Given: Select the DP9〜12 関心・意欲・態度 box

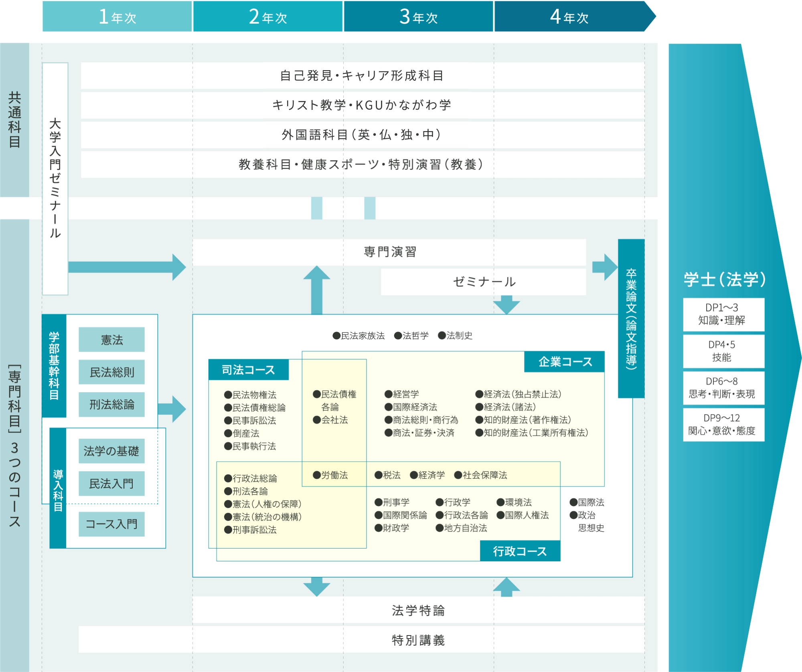Looking at the screenshot, I should [723, 424].
